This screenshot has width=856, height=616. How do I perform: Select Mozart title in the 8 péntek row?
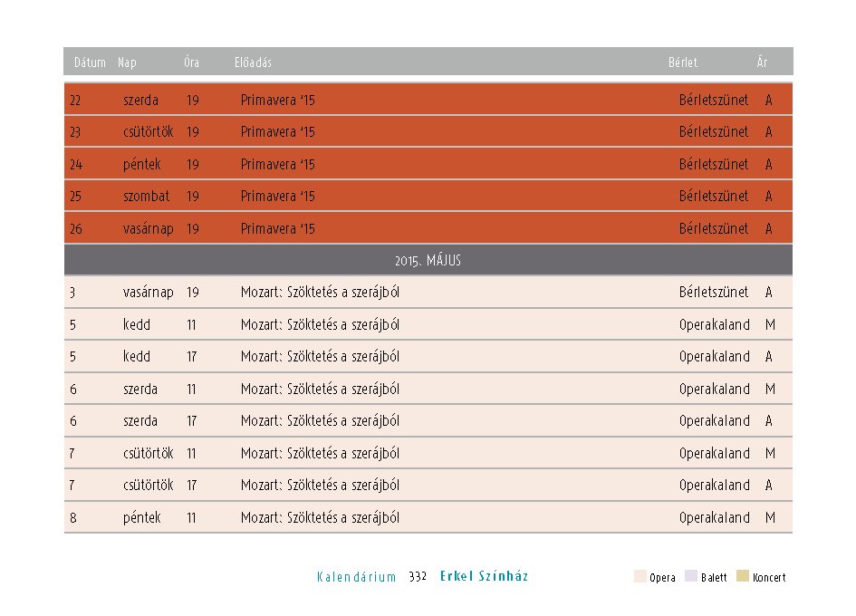pos(320,517)
